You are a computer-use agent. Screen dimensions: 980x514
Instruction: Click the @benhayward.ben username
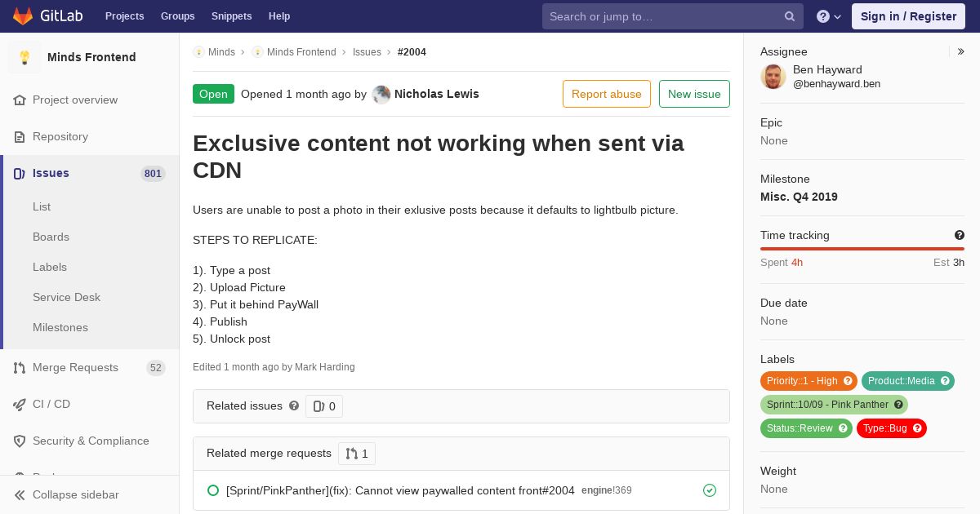point(836,83)
